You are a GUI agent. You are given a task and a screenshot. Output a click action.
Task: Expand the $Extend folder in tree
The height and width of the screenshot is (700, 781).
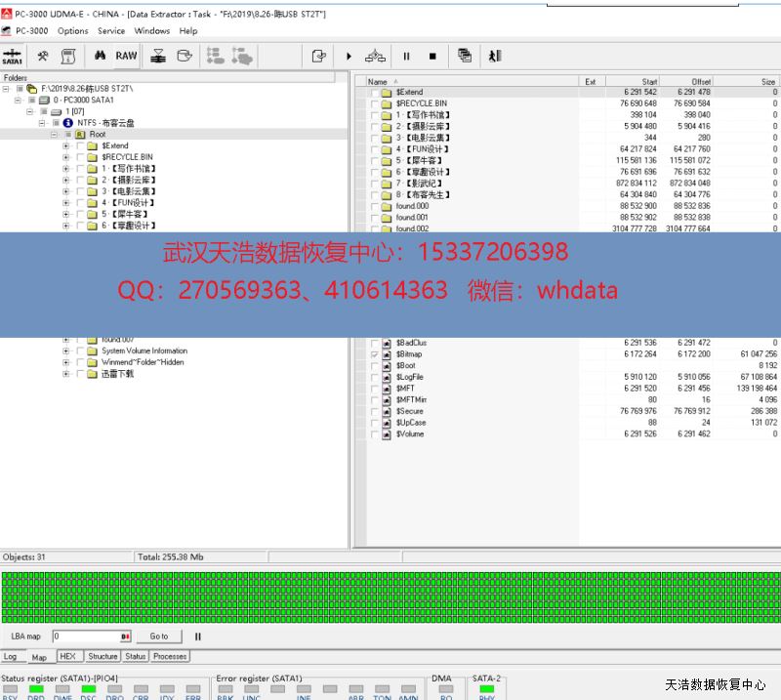pos(66,146)
